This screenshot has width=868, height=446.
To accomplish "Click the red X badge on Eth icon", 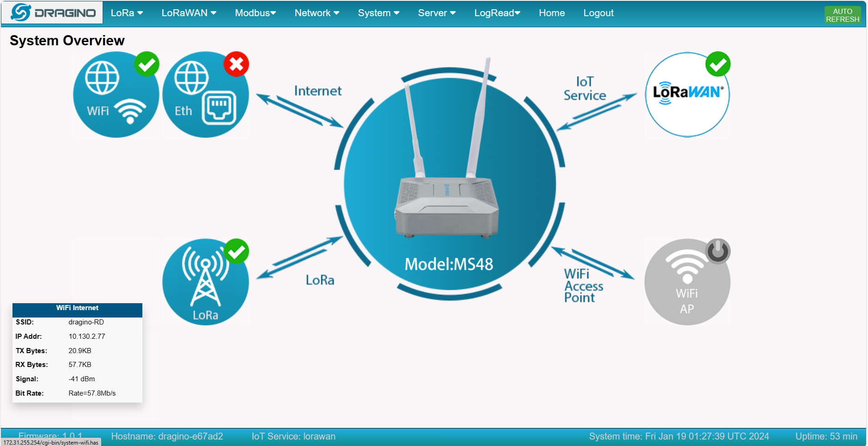I will coord(236,64).
